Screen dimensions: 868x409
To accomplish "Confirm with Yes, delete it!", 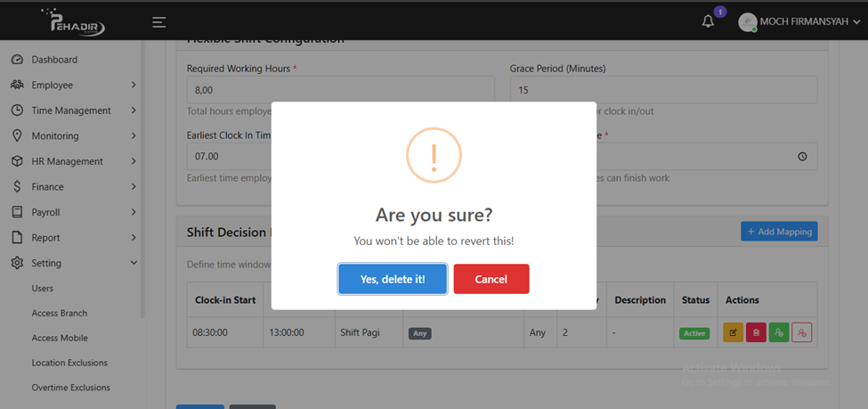I will (393, 279).
